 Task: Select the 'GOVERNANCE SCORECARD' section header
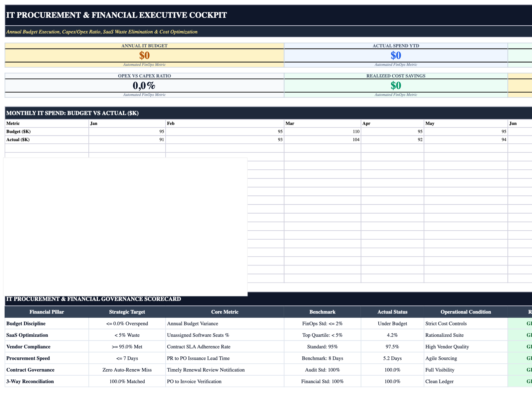pyautogui.click(x=93, y=299)
